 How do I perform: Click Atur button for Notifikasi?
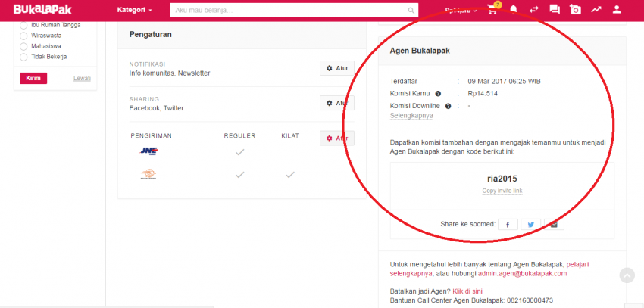pos(337,68)
